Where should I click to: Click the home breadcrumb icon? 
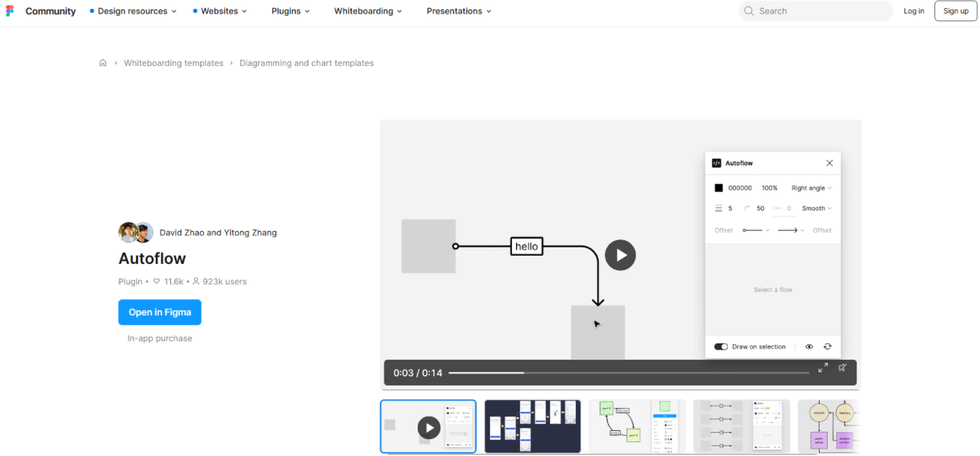[103, 63]
